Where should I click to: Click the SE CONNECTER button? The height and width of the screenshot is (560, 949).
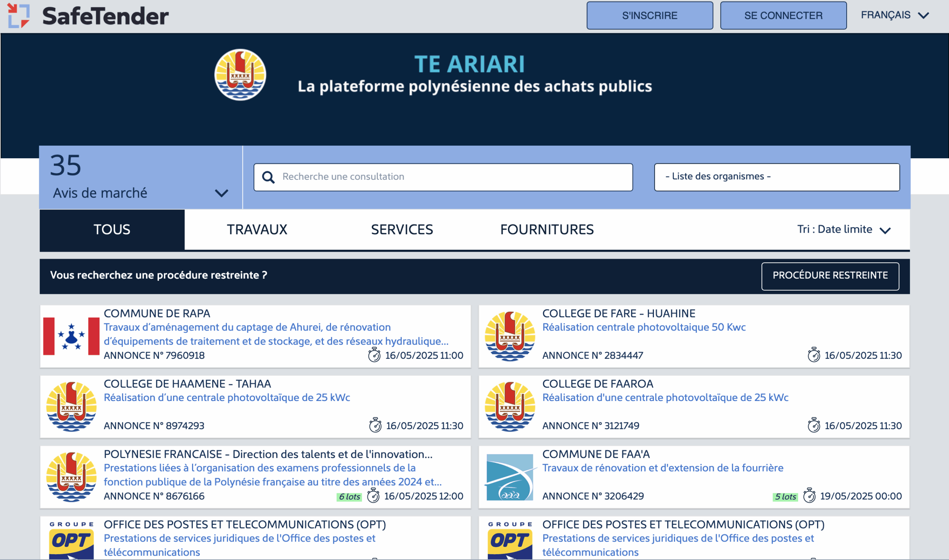click(x=783, y=16)
